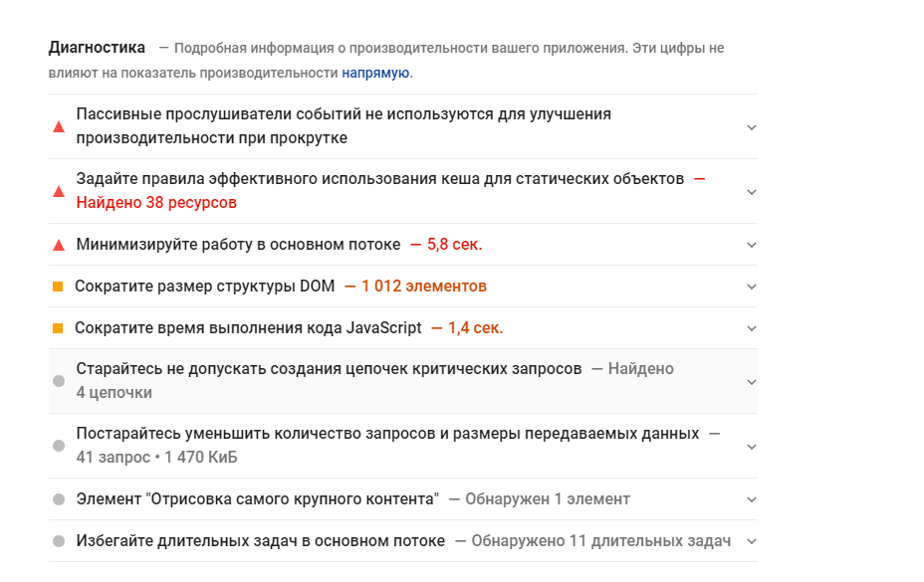Click gray circle icon beside largest content element
Viewport: 924px width, 582px height.
point(59,499)
